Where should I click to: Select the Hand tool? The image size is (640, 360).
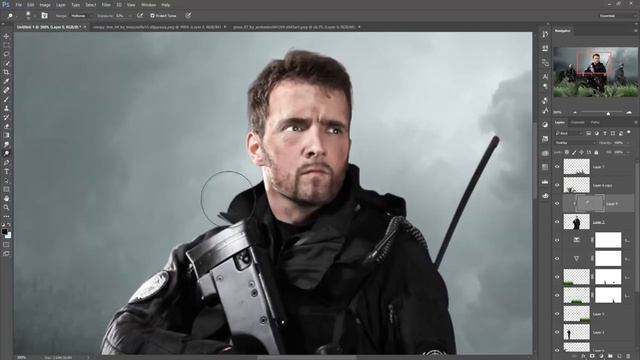[x=6, y=198]
